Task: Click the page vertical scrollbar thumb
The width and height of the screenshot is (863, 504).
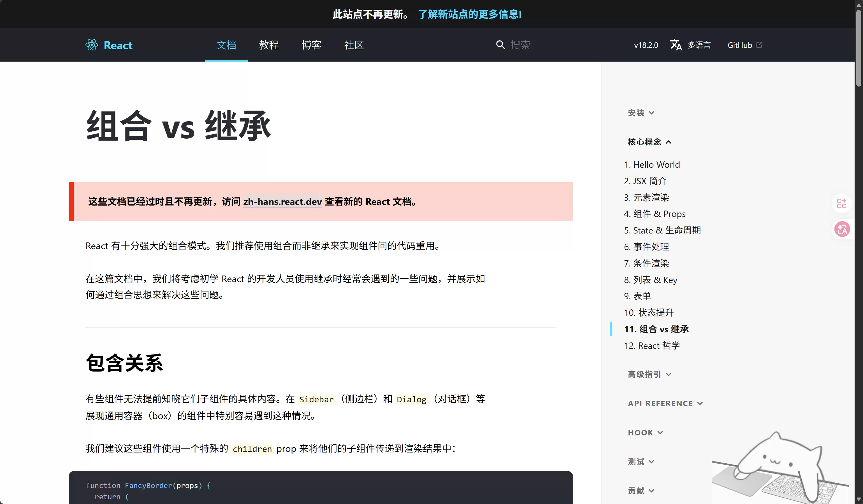Action: coord(859,48)
